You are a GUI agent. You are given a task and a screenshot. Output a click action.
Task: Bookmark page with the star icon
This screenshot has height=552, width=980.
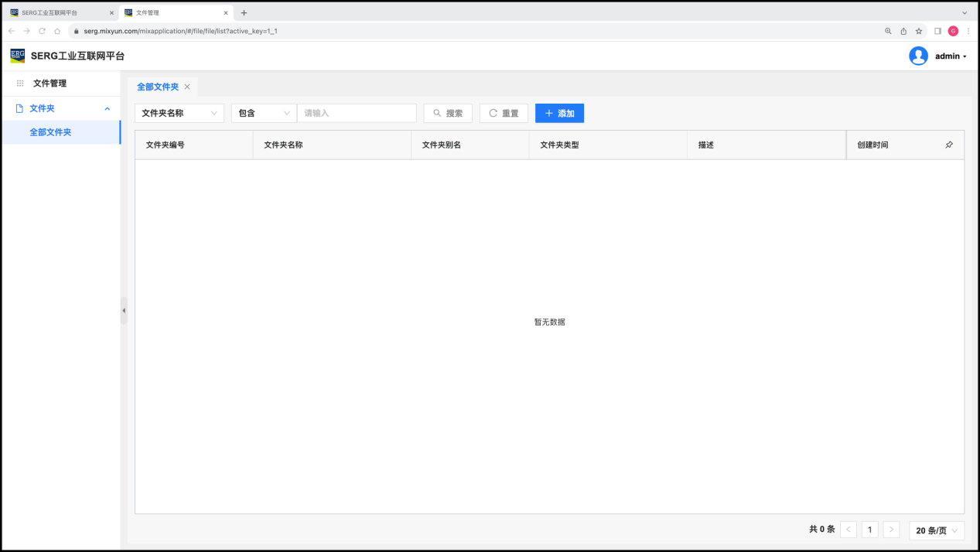919,31
